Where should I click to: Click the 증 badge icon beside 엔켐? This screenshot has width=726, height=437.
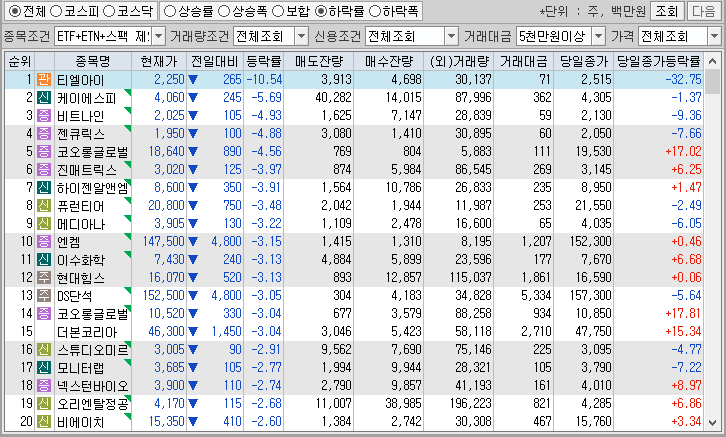(x=44, y=242)
